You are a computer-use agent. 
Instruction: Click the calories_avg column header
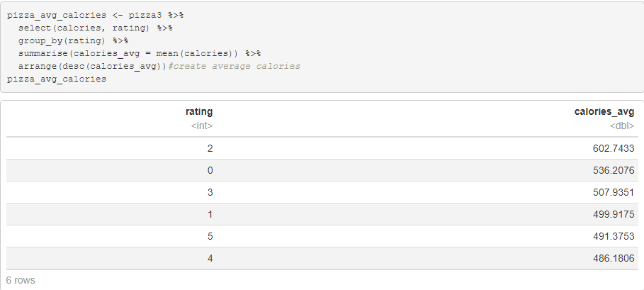pos(604,111)
